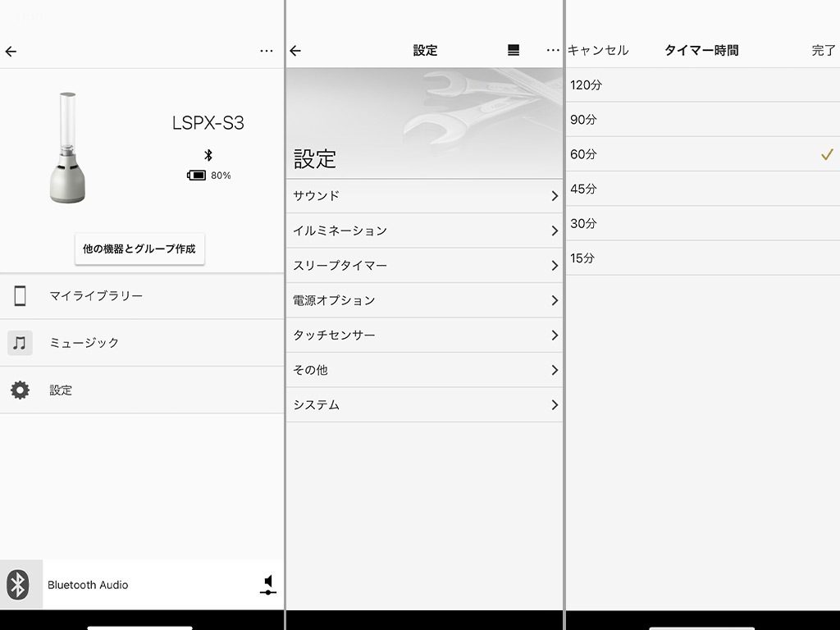The width and height of the screenshot is (840, 630).
Task: Go back from the LSPX-S3 device screen
Action: [x=11, y=52]
